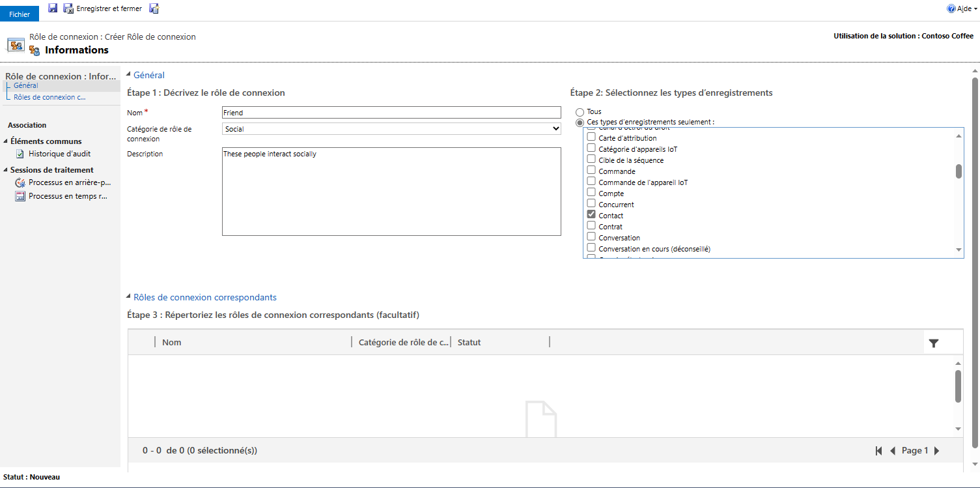Navigate to Rôles de connexion c... link
Image resolution: width=980 pixels, height=488 pixels.
click(49, 97)
